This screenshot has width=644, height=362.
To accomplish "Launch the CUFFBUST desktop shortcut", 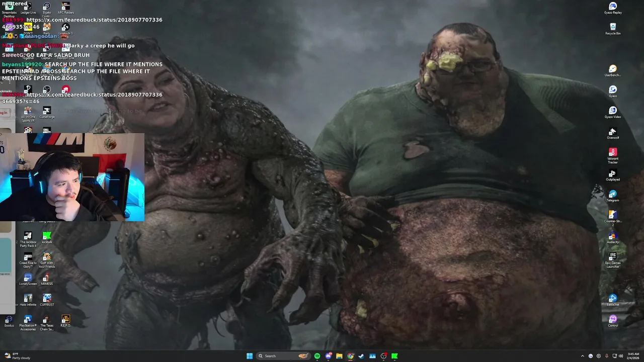I will (47, 300).
